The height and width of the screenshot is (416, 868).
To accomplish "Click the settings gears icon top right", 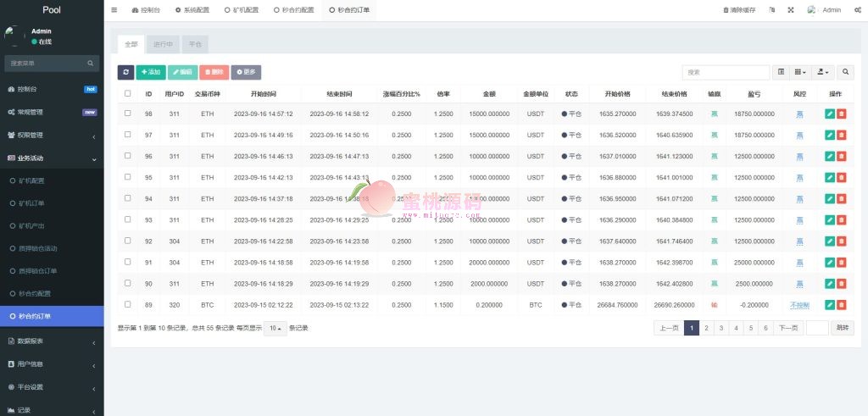I will click(858, 10).
